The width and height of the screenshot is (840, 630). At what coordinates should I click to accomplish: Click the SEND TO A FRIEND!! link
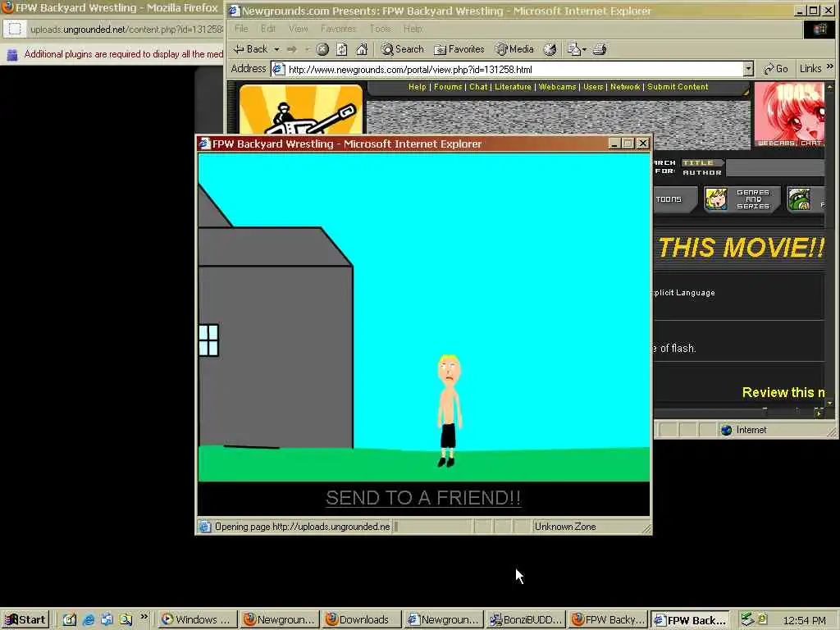click(x=423, y=498)
